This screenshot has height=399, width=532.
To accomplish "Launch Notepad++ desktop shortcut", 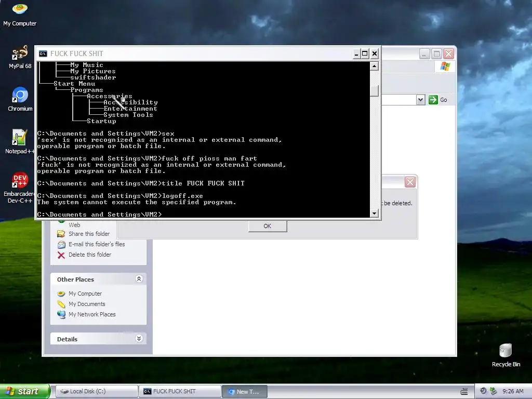I will click(20, 141).
